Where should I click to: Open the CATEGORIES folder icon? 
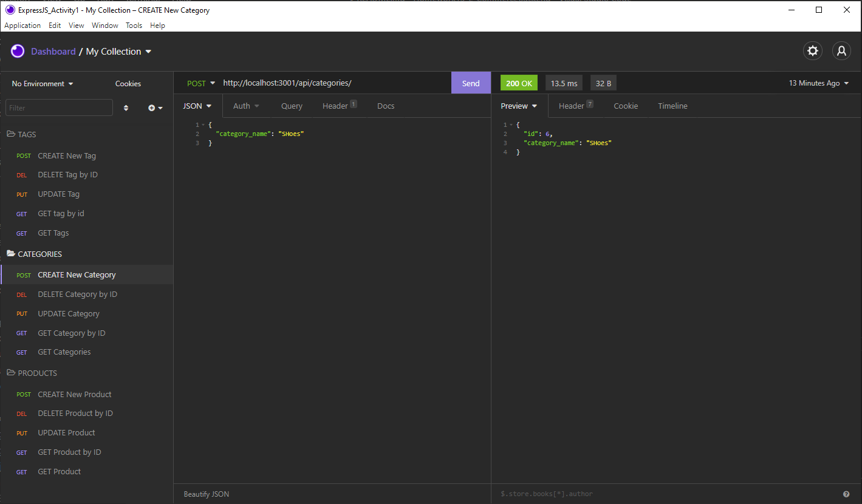[x=10, y=254]
